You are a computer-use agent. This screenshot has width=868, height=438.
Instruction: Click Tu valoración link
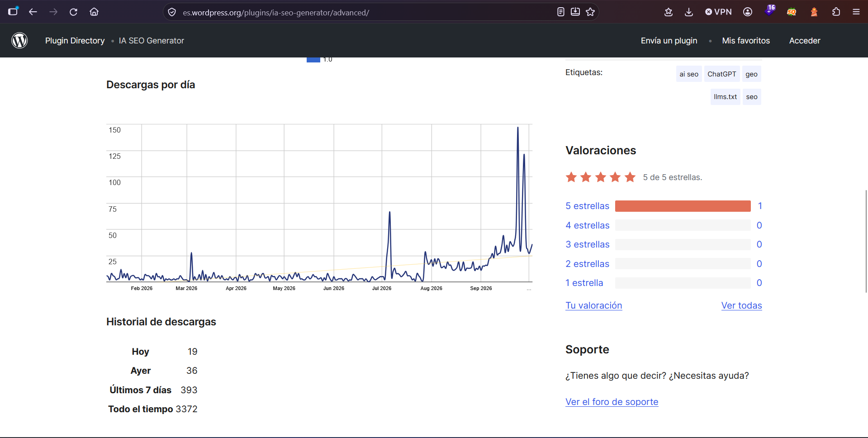pos(593,305)
